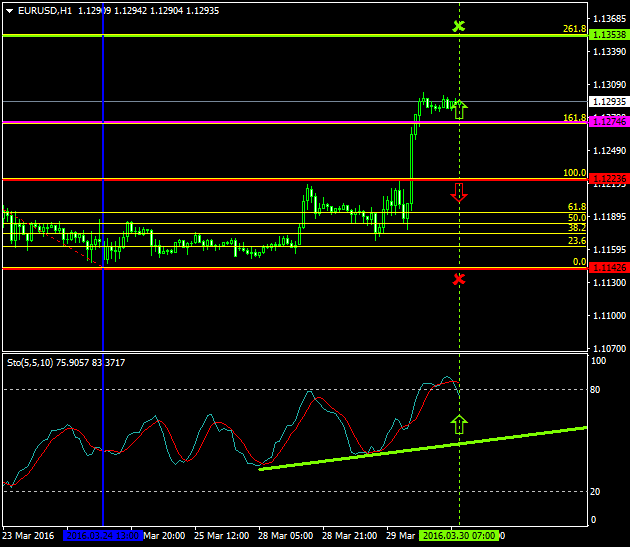Select the 261.8 Fibonacci level label
Screen dimensions: 630x547
(574, 29)
